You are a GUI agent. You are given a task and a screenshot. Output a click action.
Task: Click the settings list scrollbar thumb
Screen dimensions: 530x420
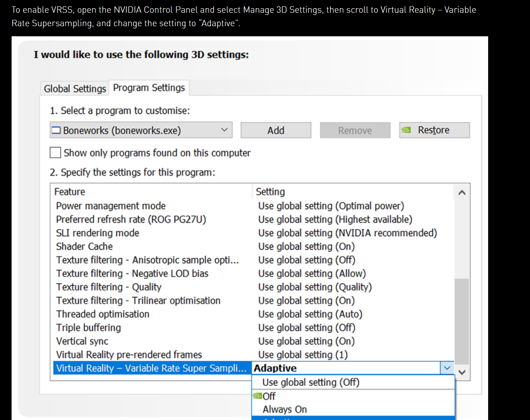(x=462, y=321)
